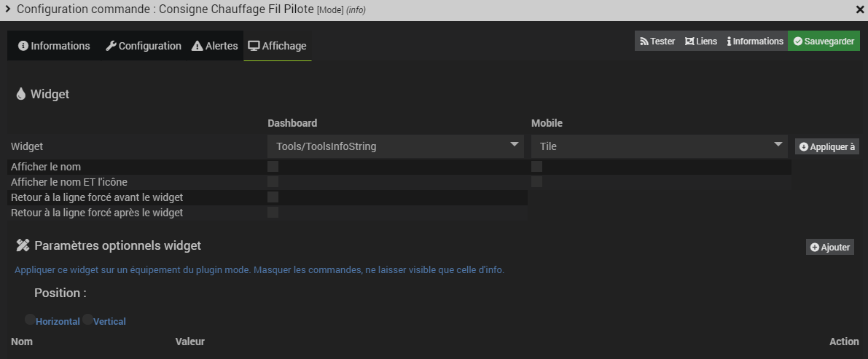Select the Horizontal position radio button

point(30,320)
